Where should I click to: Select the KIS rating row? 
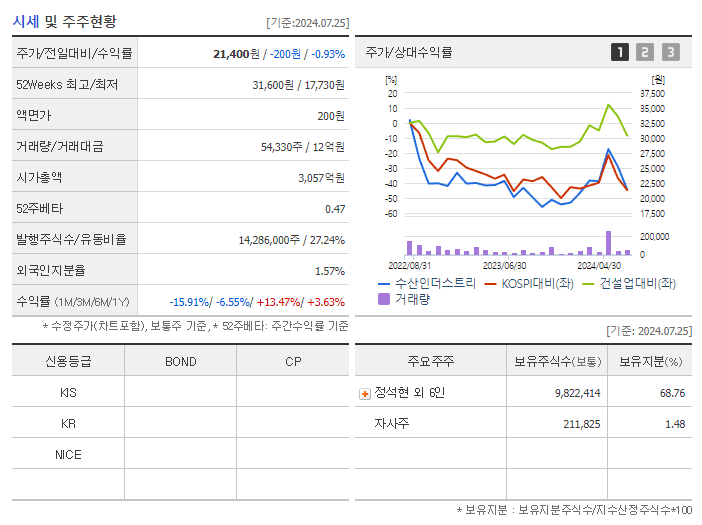pyautogui.click(x=180, y=392)
